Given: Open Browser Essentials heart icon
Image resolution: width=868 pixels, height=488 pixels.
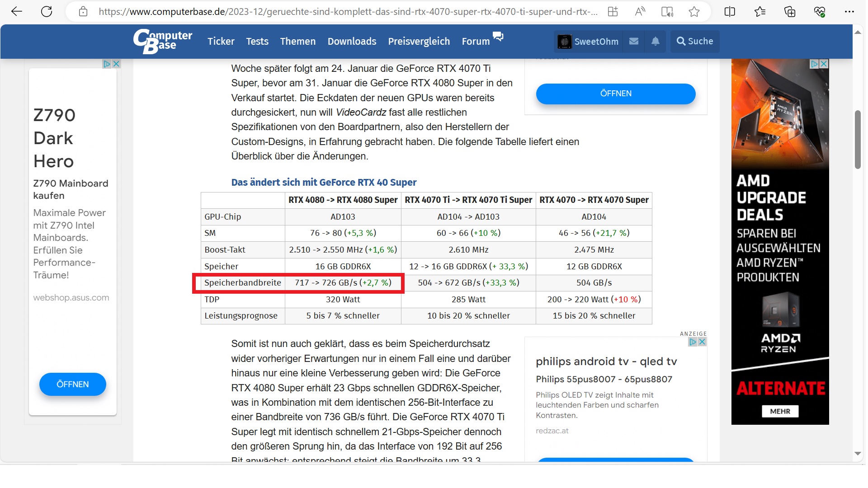Looking at the screenshot, I should click(820, 12).
